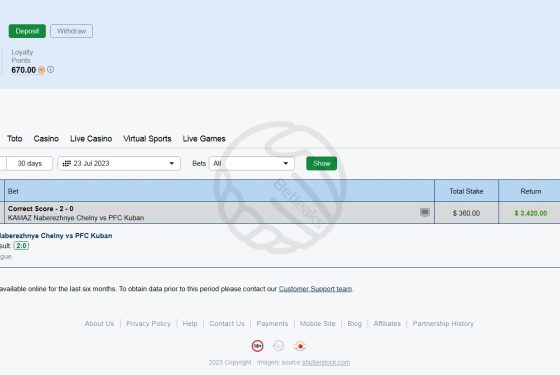Click the green Show button
The height and width of the screenshot is (375, 560).
coord(321,163)
